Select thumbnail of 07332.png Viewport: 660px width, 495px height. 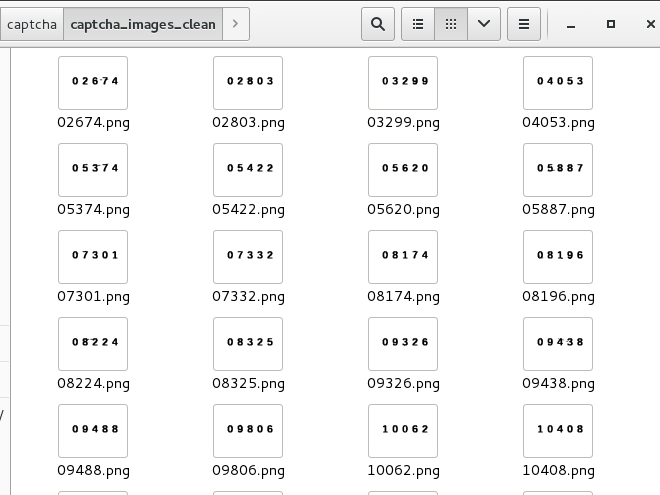point(248,257)
